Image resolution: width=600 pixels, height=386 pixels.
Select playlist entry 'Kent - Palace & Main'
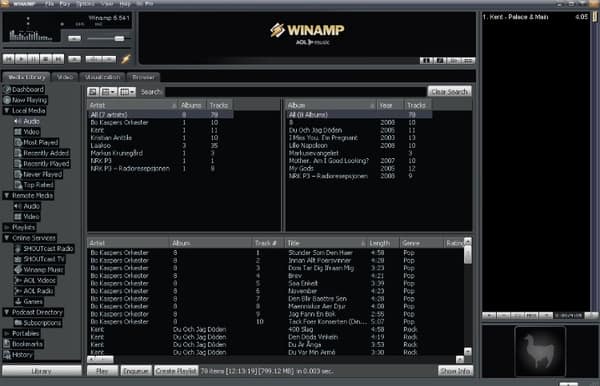point(535,17)
